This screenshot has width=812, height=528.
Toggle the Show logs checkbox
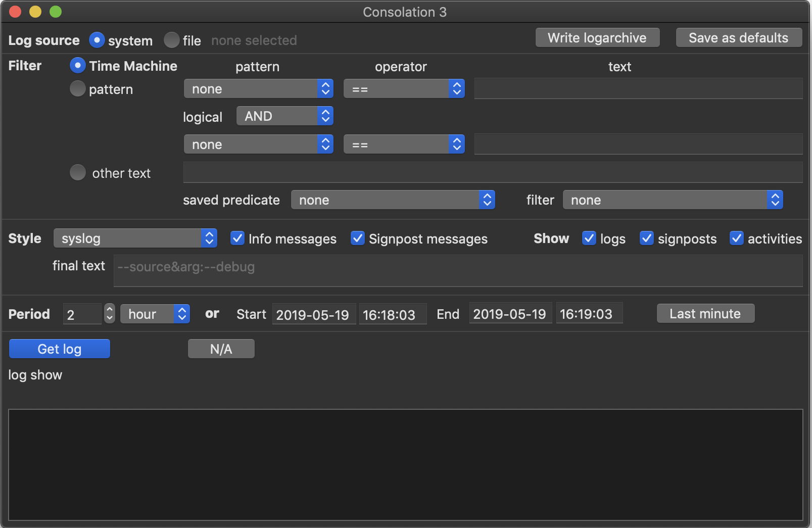click(589, 238)
